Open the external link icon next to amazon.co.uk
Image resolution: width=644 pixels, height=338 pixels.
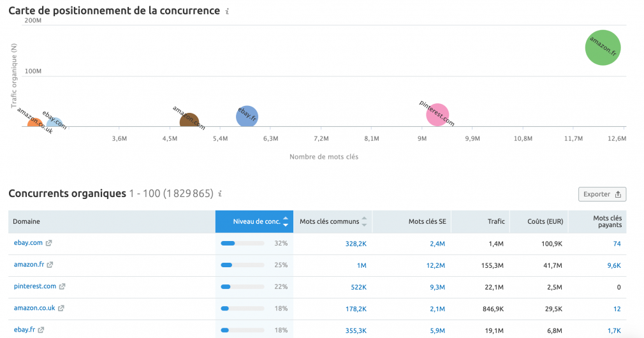(61, 309)
